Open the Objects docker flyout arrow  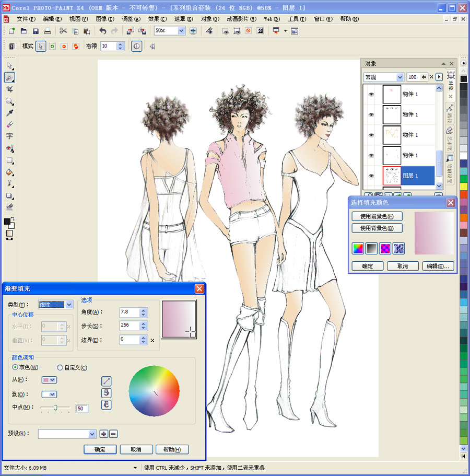pyautogui.click(x=439, y=77)
